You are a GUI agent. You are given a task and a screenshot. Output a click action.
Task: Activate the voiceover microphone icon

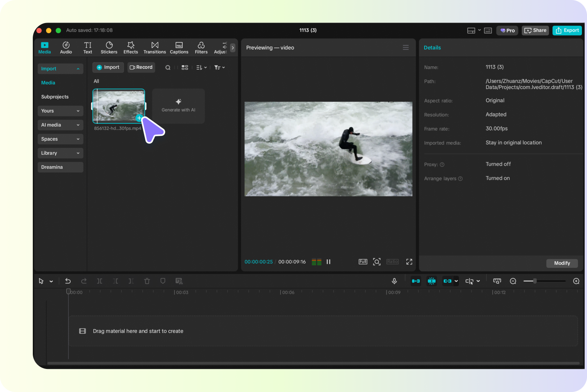[394, 281]
